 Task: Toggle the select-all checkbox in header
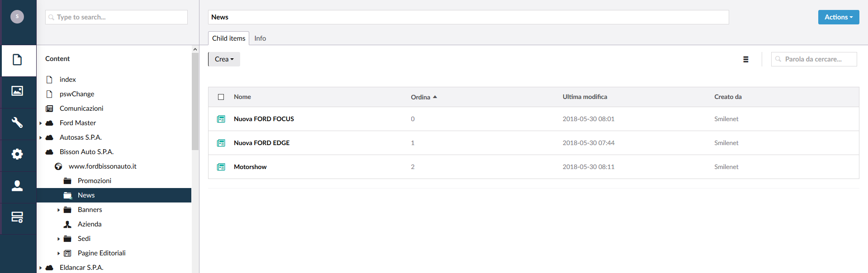click(221, 97)
